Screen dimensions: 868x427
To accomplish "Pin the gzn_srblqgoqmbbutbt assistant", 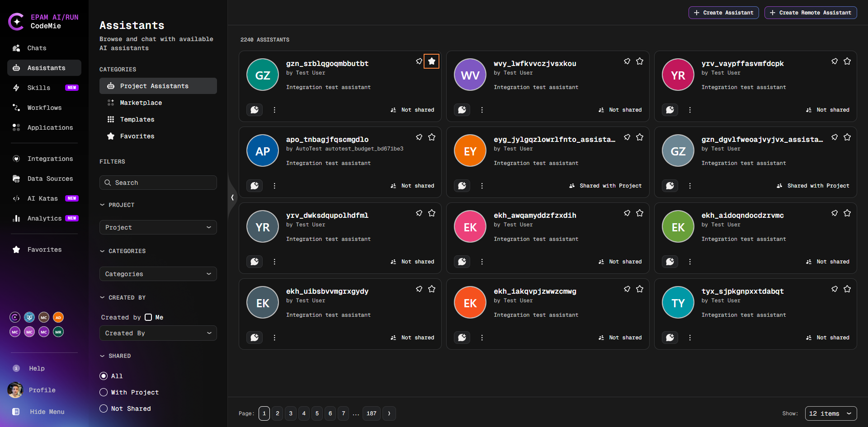I will (419, 61).
